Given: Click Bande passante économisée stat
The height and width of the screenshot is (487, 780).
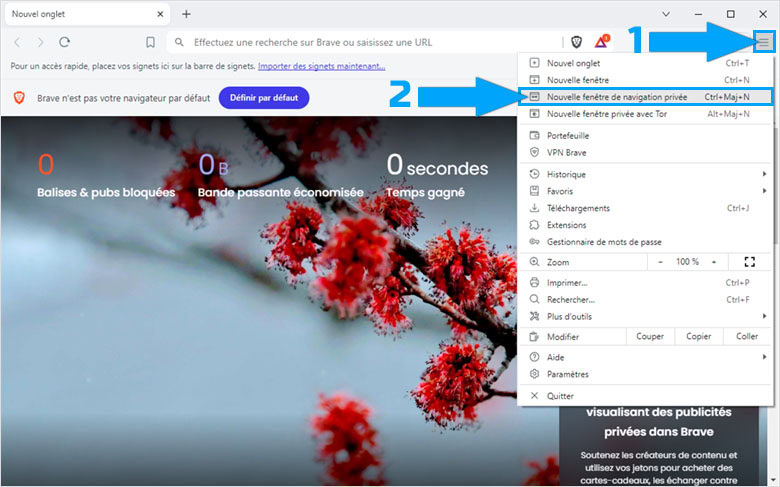Looking at the screenshot, I should 280,175.
